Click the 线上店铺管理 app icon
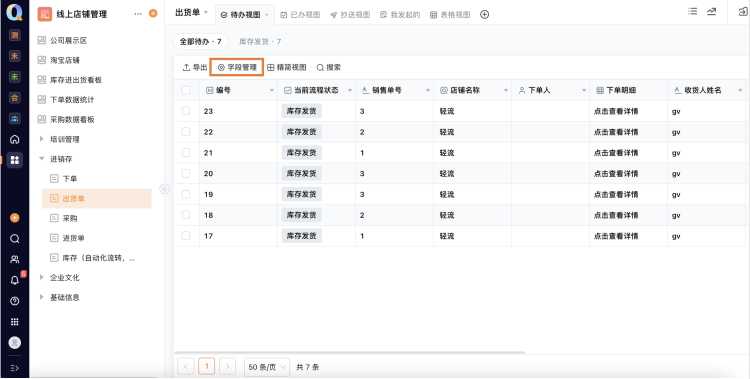Viewport: 750px width, 379px height. pyautogui.click(x=45, y=14)
